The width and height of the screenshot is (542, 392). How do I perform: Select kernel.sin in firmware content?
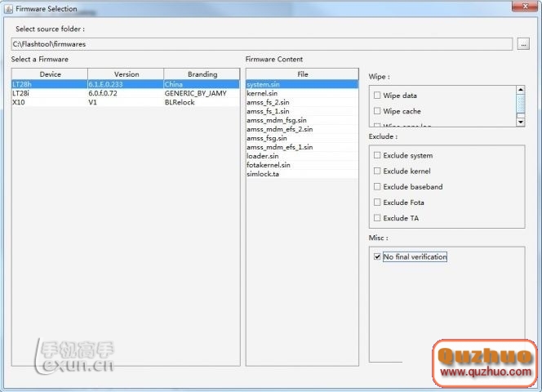303,93
